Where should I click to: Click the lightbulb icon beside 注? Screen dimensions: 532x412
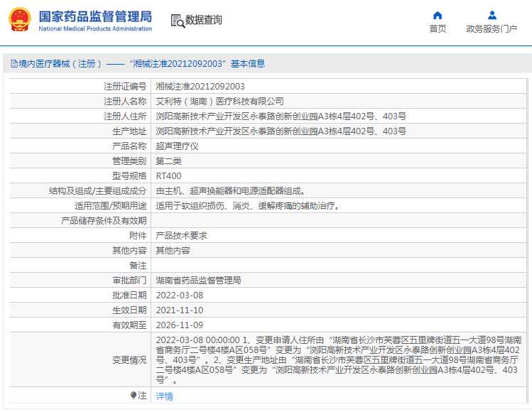(134, 396)
